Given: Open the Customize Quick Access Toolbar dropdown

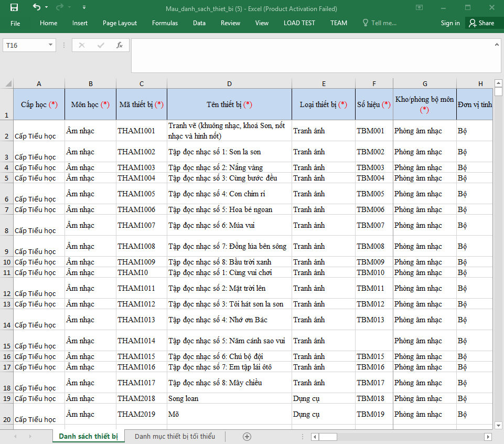Looking at the screenshot, I should tap(84, 8).
